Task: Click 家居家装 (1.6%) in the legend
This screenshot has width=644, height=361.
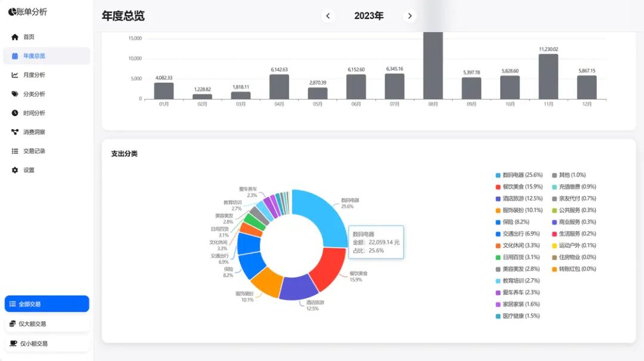Action: point(518,304)
